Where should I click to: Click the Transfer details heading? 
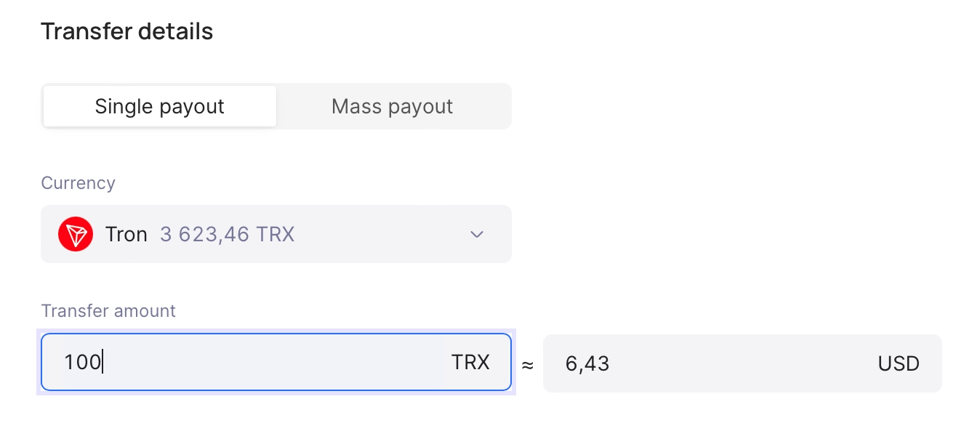pos(127,32)
